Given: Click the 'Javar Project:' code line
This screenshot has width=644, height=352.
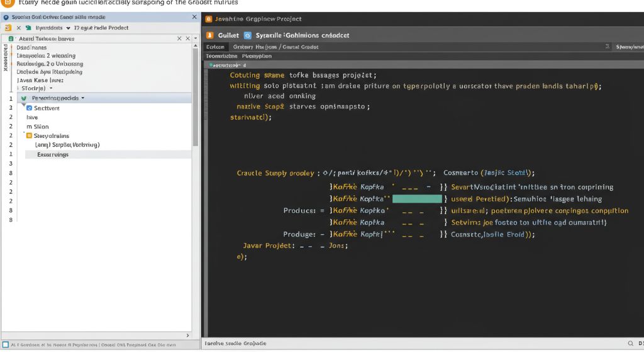Looking at the screenshot, I should click(x=296, y=246).
